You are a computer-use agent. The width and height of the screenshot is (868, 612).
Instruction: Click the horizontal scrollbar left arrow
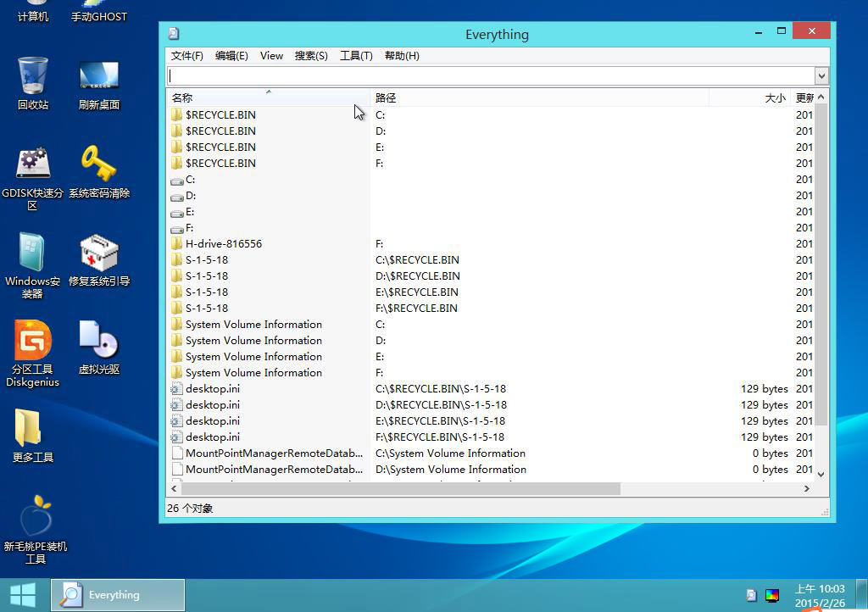coord(175,488)
